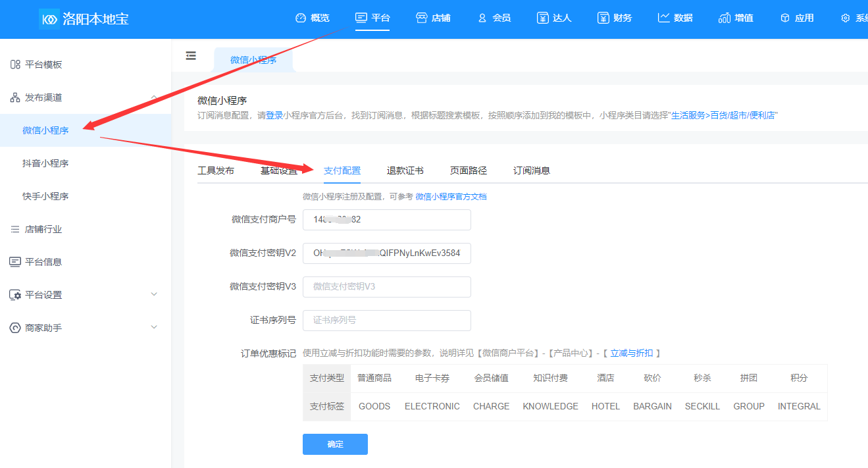
Task: Click the SECKILL payment tag cell
Action: pyautogui.click(x=702, y=406)
